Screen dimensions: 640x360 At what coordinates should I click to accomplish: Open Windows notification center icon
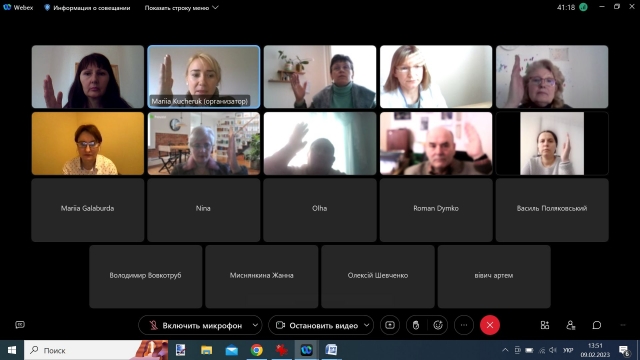click(x=624, y=350)
